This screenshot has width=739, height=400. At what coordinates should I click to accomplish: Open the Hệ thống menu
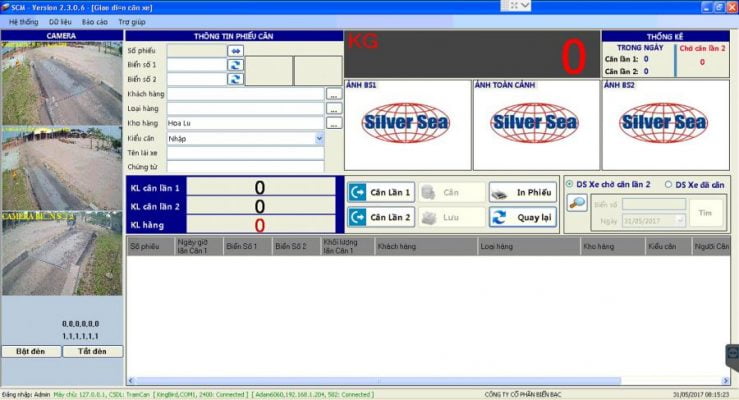coord(24,22)
